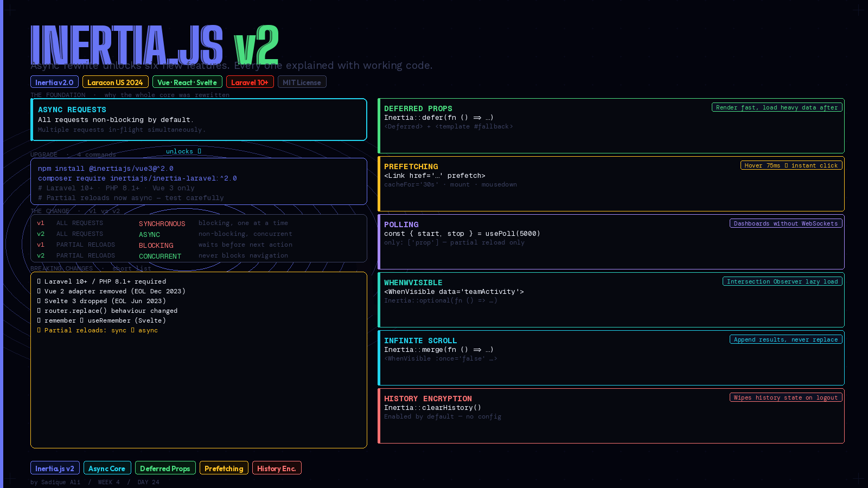Click 'Render fast, load heavy data after' button

[x=776, y=107]
